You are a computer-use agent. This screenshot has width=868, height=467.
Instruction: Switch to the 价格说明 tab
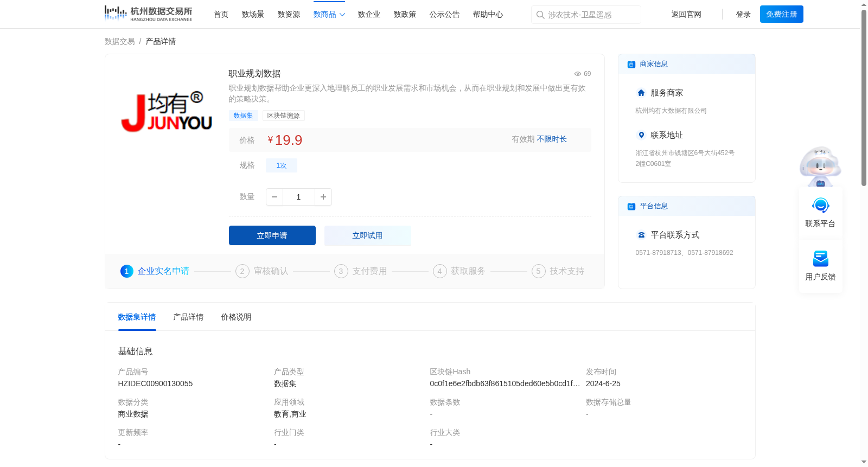coord(237,317)
